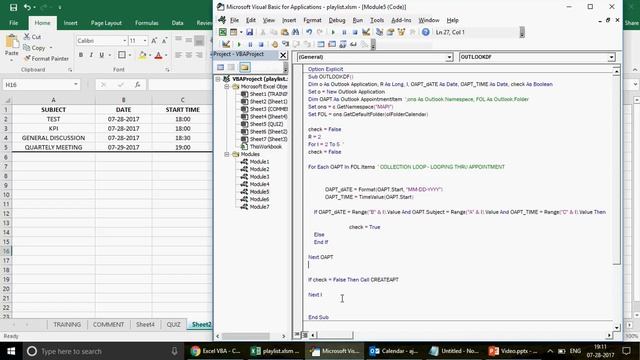Viewport: 640px width, 360px height.
Task: Open the OUTLOOKDF procedure dropdown
Action: click(x=611, y=57)
